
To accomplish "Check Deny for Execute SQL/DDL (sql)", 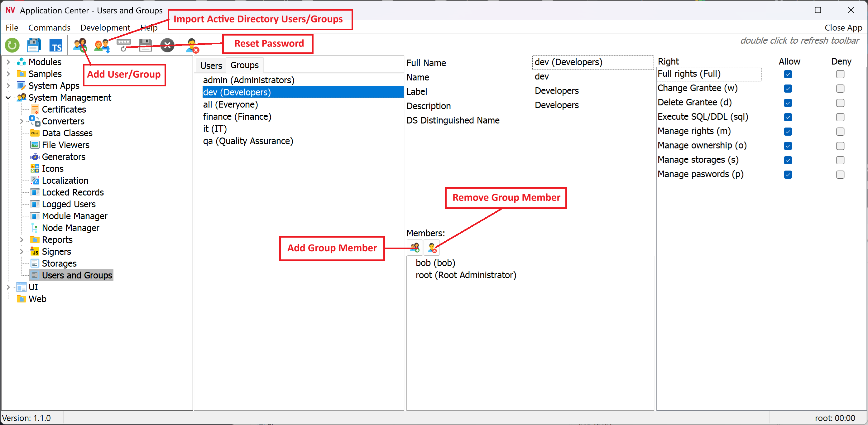I will [840, 117].
